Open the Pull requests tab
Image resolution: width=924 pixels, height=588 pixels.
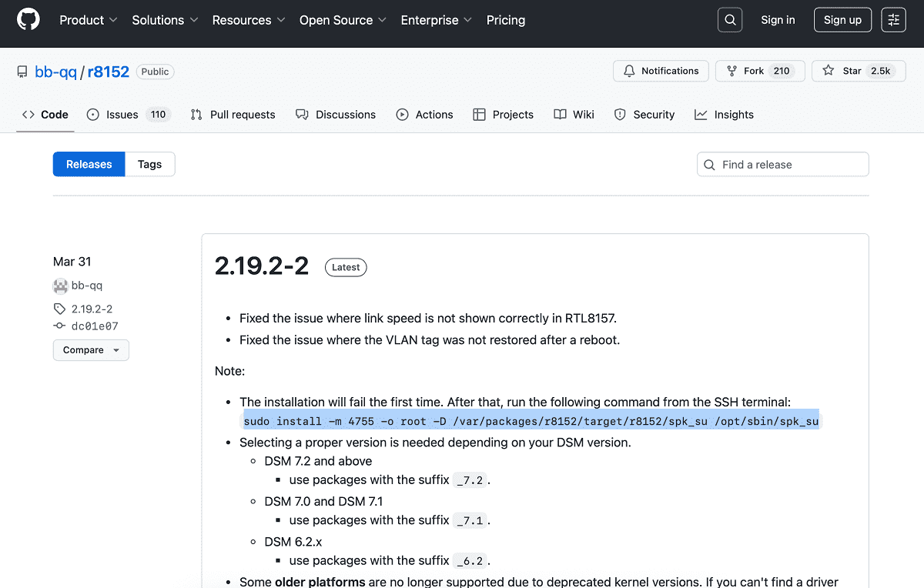pyautogui.click(x=233, y=115)
